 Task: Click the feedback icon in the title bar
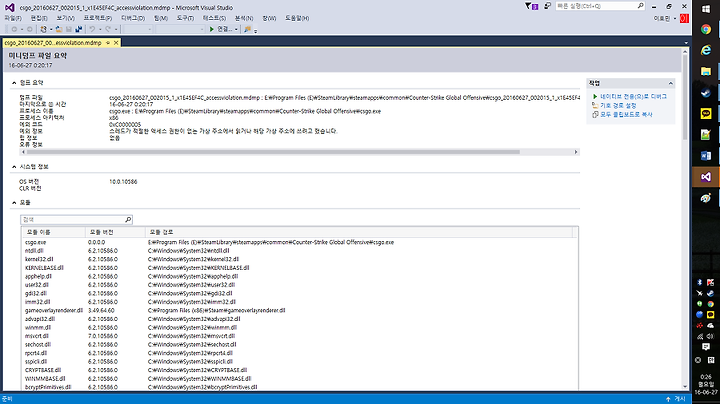(x=547, y=6)
